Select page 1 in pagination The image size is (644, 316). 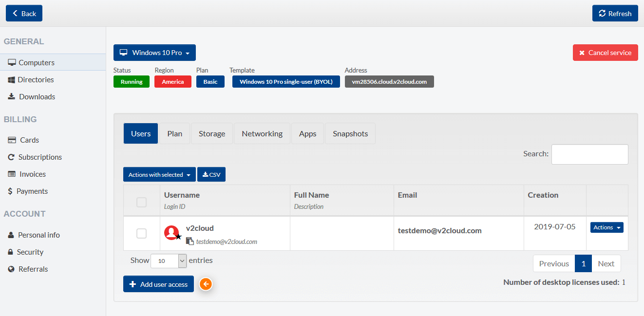(583, 263)
